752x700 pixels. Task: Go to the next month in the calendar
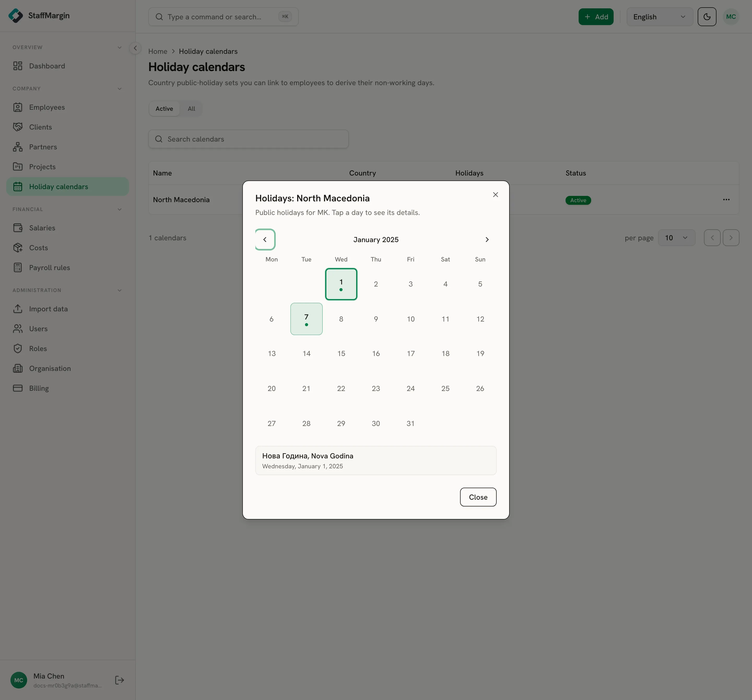point(487,240)
